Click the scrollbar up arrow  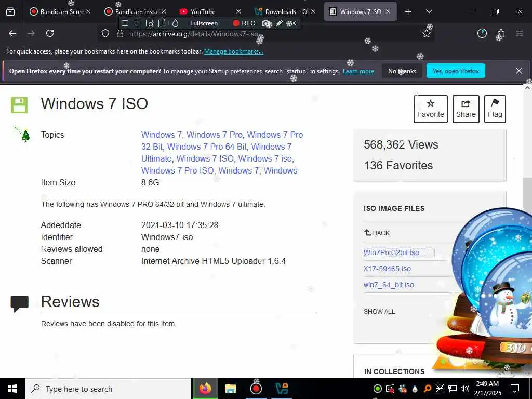528,87
